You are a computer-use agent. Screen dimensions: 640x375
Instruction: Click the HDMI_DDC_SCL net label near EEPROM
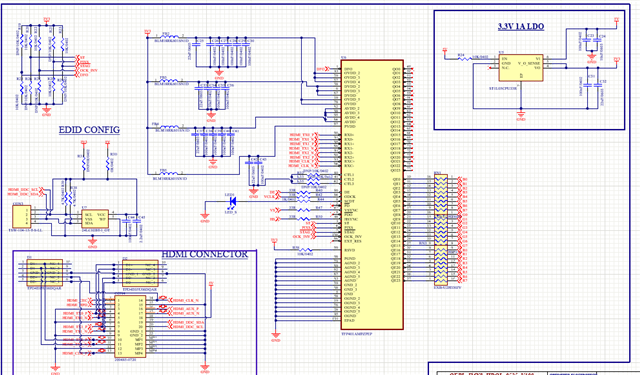pos(22,190)
